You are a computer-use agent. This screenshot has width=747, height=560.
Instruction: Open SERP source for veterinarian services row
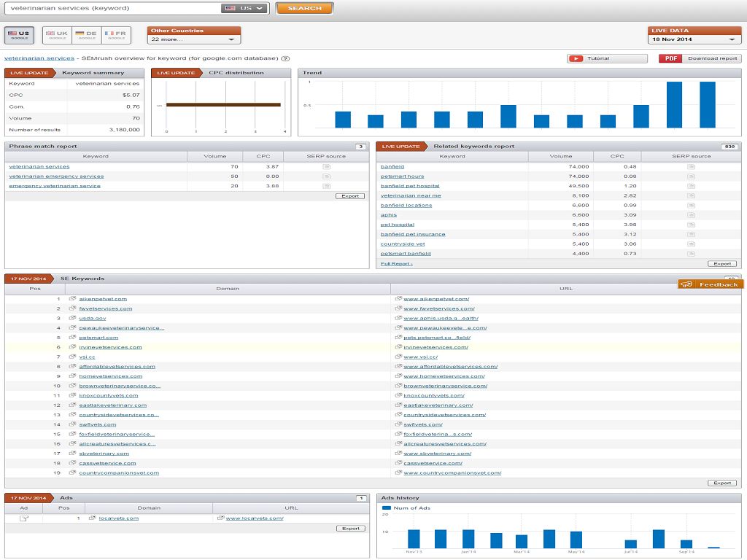326,167
